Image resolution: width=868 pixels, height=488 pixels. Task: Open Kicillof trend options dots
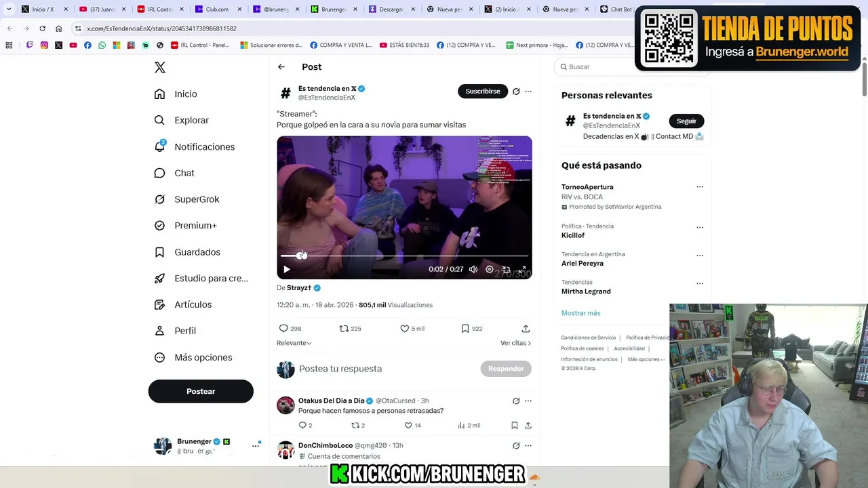[x=700, y=227]
